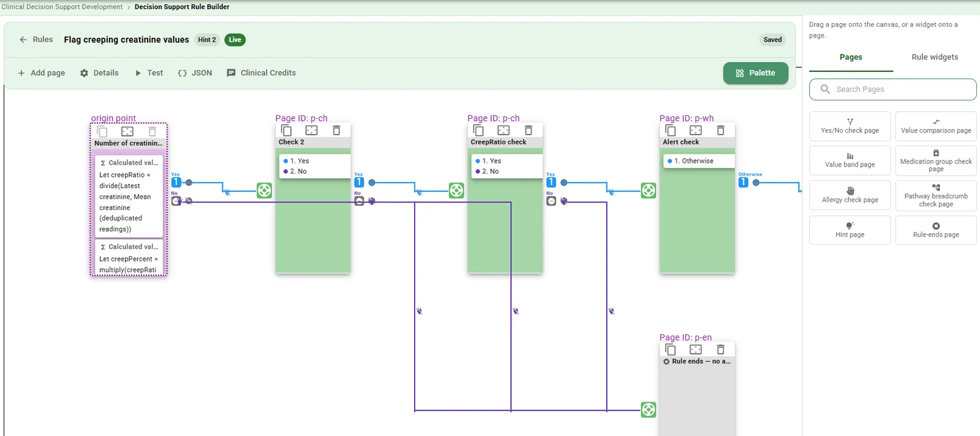
Task: Select '1. Yes' option in Check 2
Action: click(315, 161)
